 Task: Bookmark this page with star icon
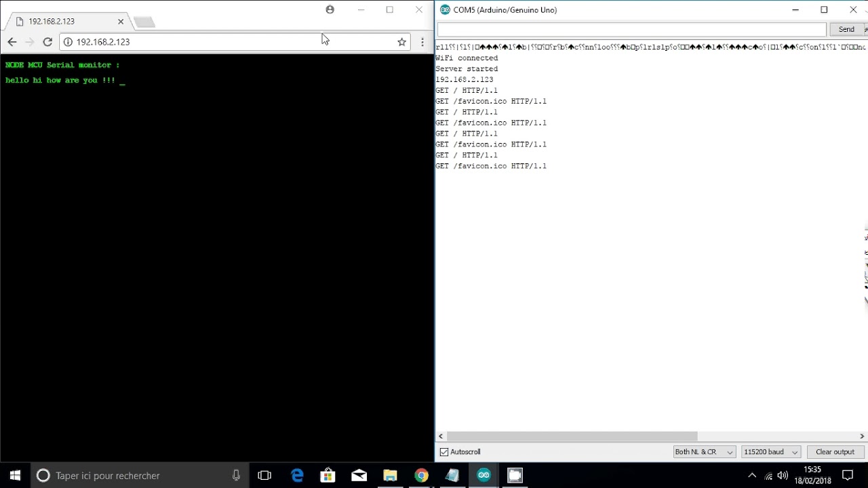click(402, 42)
